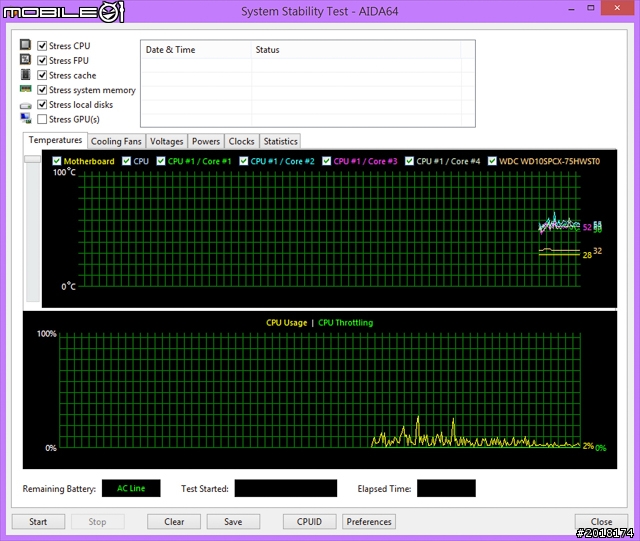Click the CPU Throttling graph label

(x=346, y=323)
